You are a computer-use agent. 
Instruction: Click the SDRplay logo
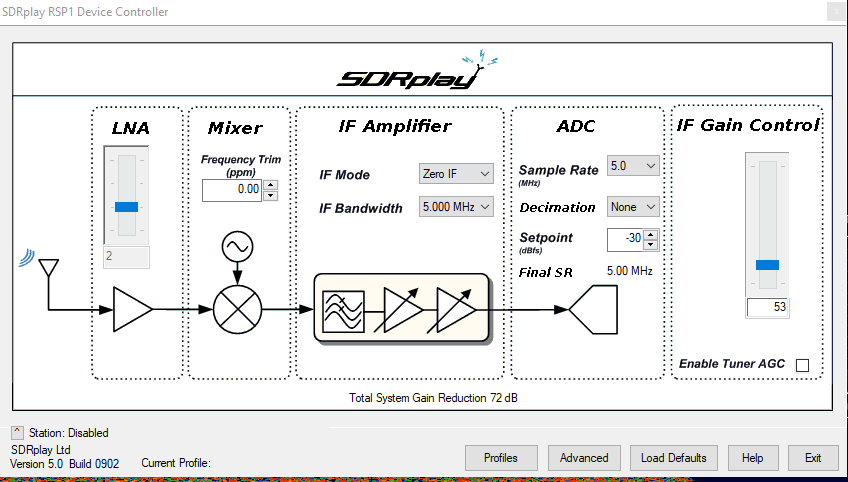[x=417, y=70]
